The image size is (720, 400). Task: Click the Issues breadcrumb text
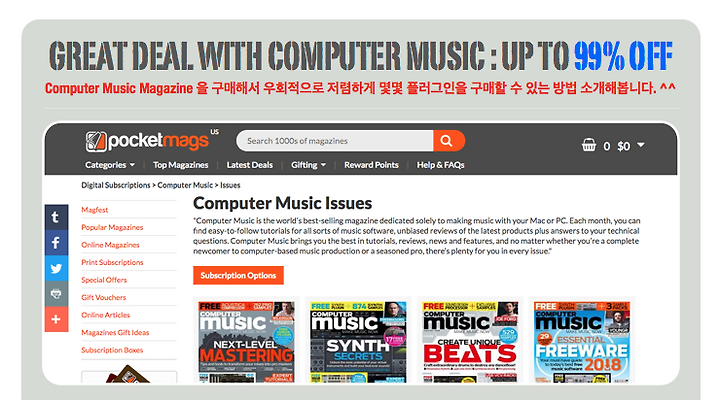point(230,185)
